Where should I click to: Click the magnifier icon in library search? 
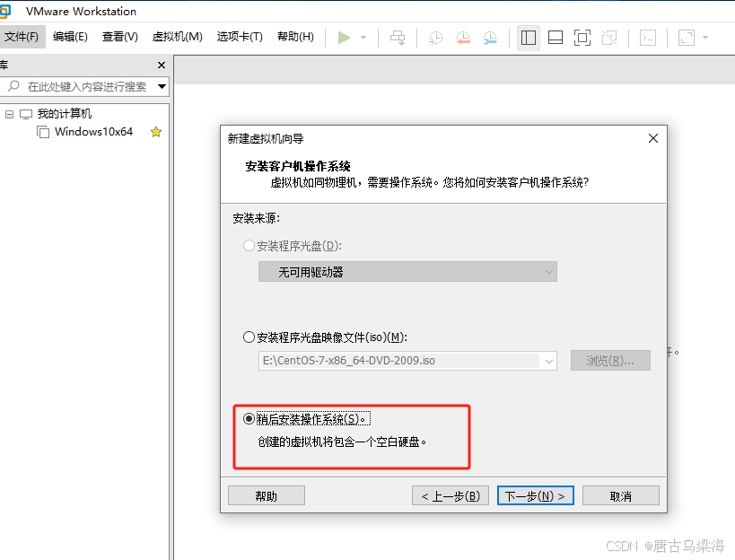coord(13,86)
